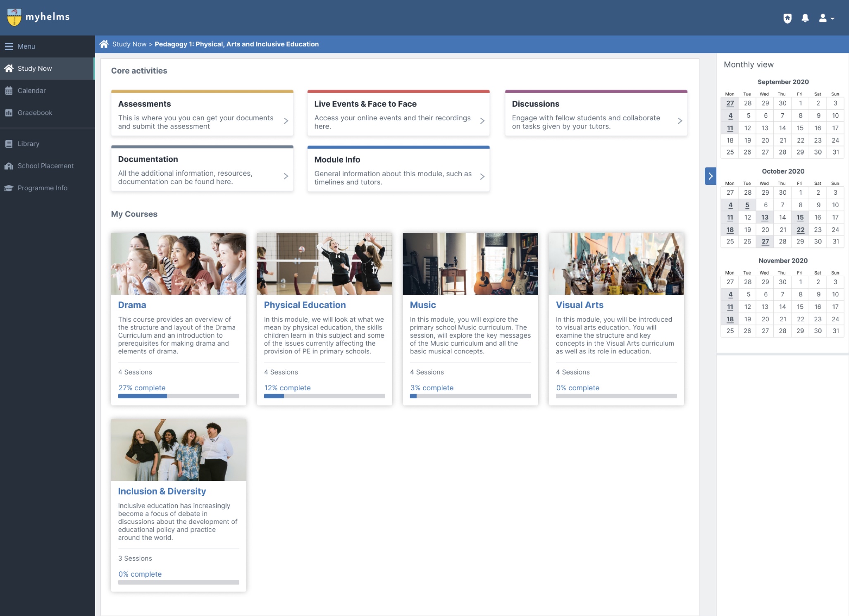Select October 13 in the calendar
Viewport: 849px width, 616px height.
[x=765, y=217]
